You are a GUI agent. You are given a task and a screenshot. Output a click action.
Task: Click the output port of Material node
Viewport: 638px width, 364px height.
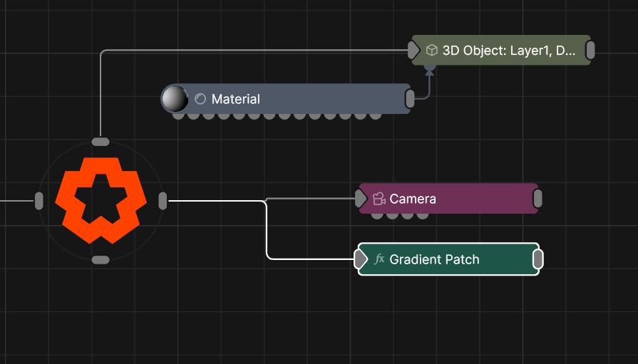410,99
